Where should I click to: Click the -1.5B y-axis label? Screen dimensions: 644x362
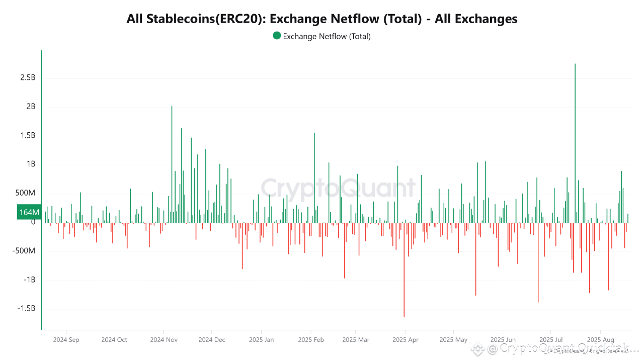tap(26, 309)
